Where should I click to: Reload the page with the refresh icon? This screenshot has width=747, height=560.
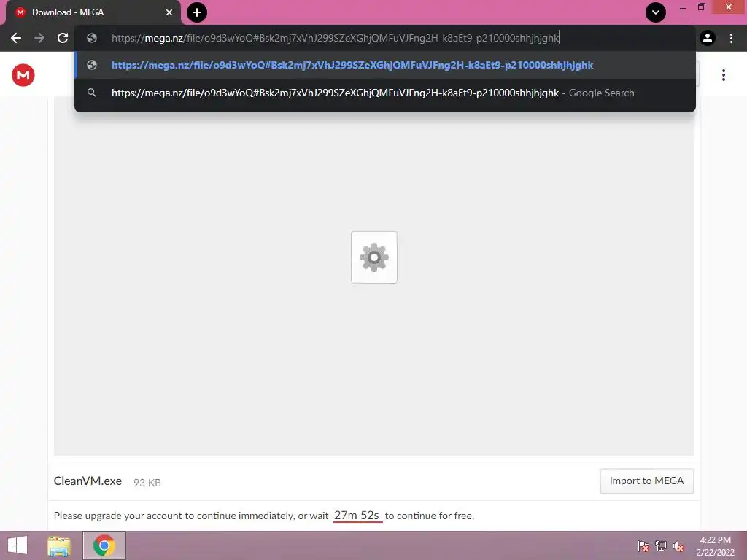(63, 38)
